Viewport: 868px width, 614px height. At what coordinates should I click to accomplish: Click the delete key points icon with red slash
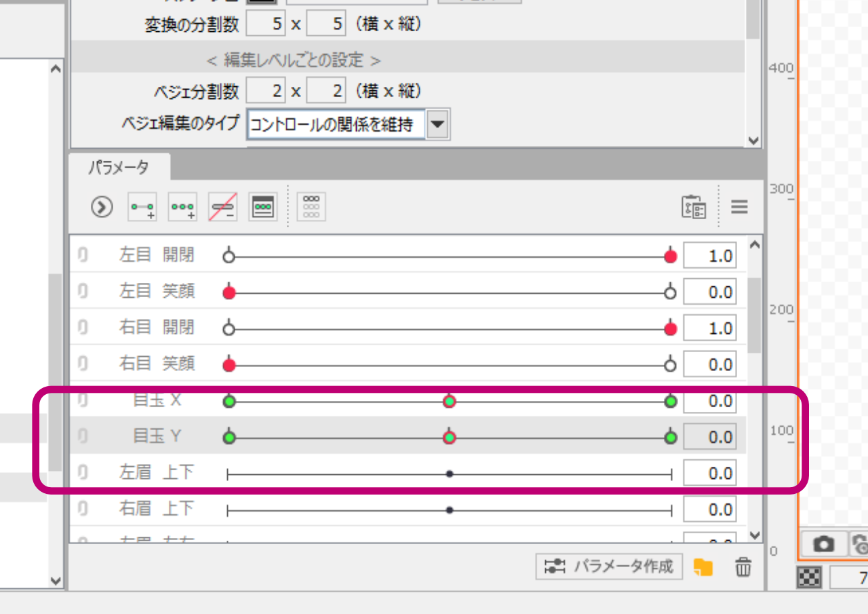[222, 207]
